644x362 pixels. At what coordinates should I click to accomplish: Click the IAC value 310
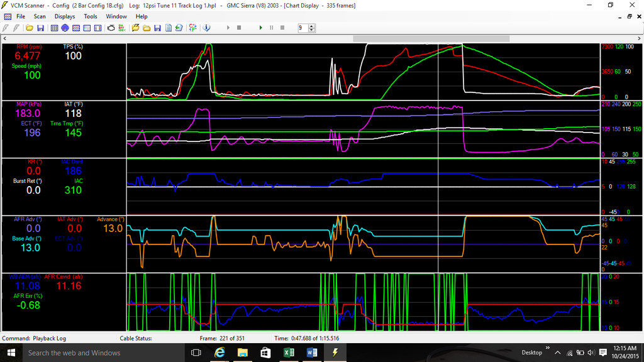tap(73, 190)
